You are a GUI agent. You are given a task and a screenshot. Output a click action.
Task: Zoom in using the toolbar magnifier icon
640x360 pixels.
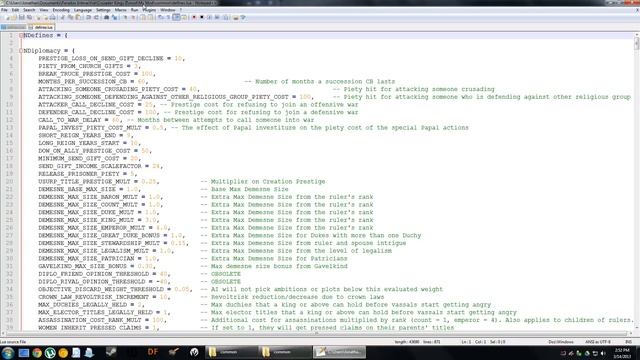(x=124, y=18)
